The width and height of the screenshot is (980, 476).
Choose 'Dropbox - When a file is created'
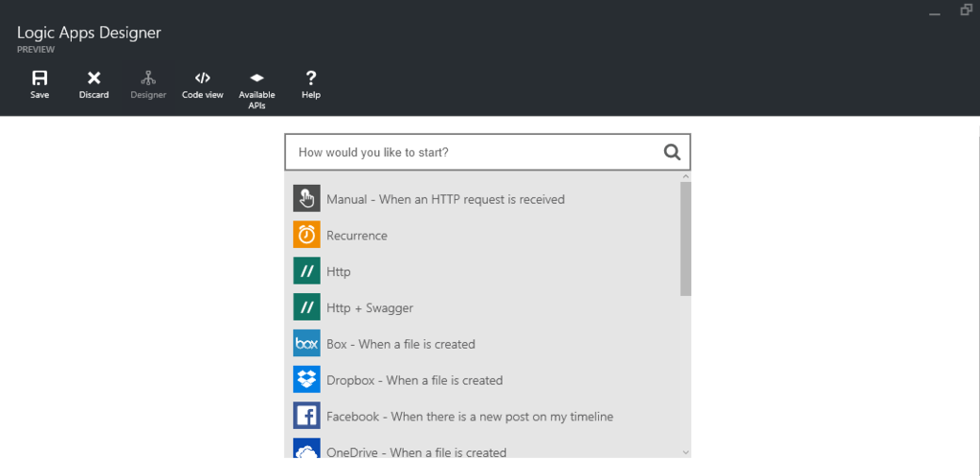pyautogui.click(x=414, y=381)
